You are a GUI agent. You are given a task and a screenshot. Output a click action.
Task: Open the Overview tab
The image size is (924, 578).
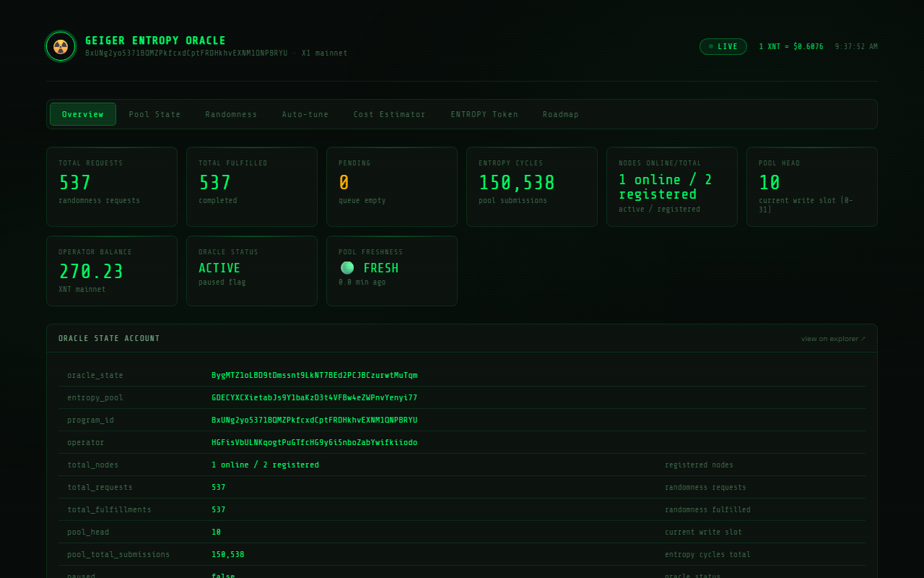pyautogui.click(x=83, y=114)
